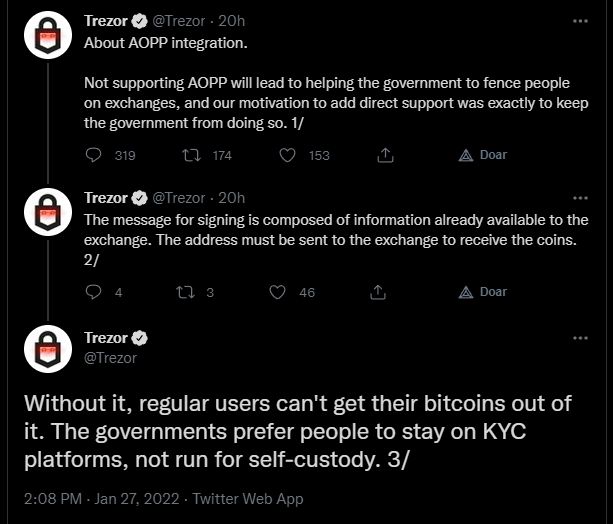Share the first AOPP integration tweet
613x524 pixels.
click(x=385, y=155)
